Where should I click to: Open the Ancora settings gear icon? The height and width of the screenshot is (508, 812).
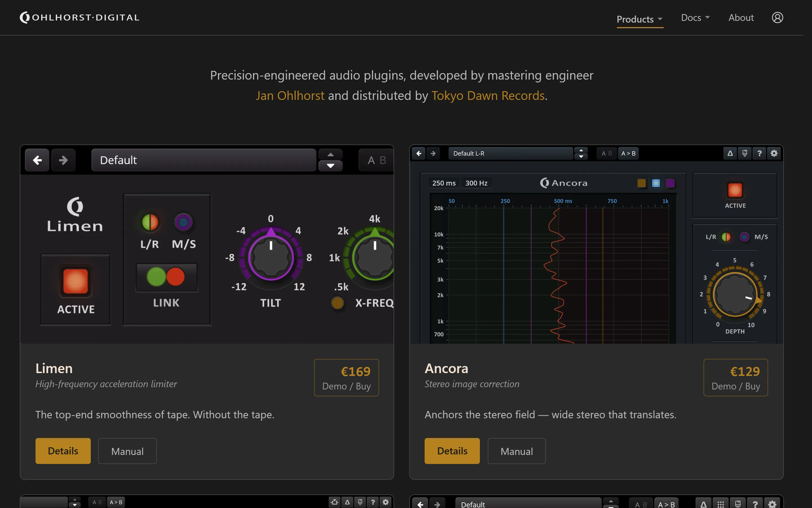[x=774, y=153]
